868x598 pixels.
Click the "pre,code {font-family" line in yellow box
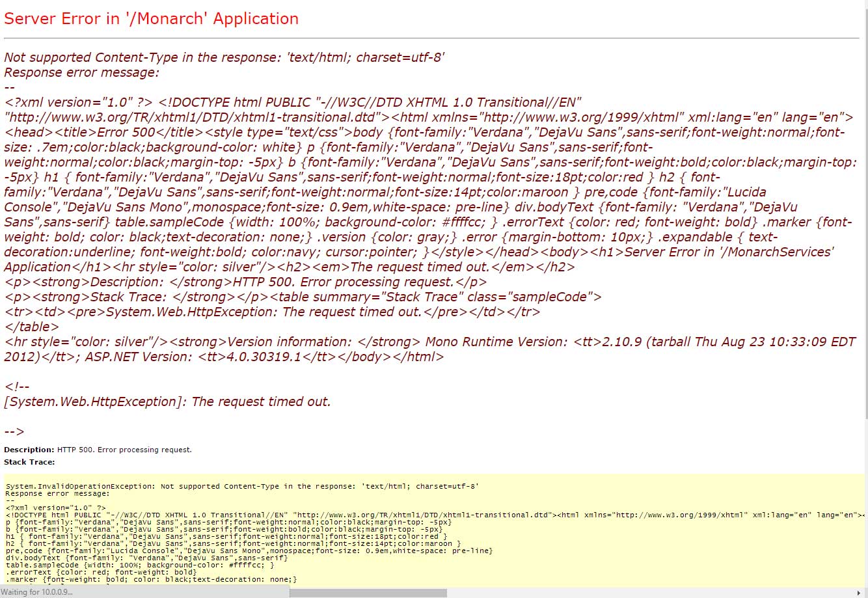pos(249,550)
